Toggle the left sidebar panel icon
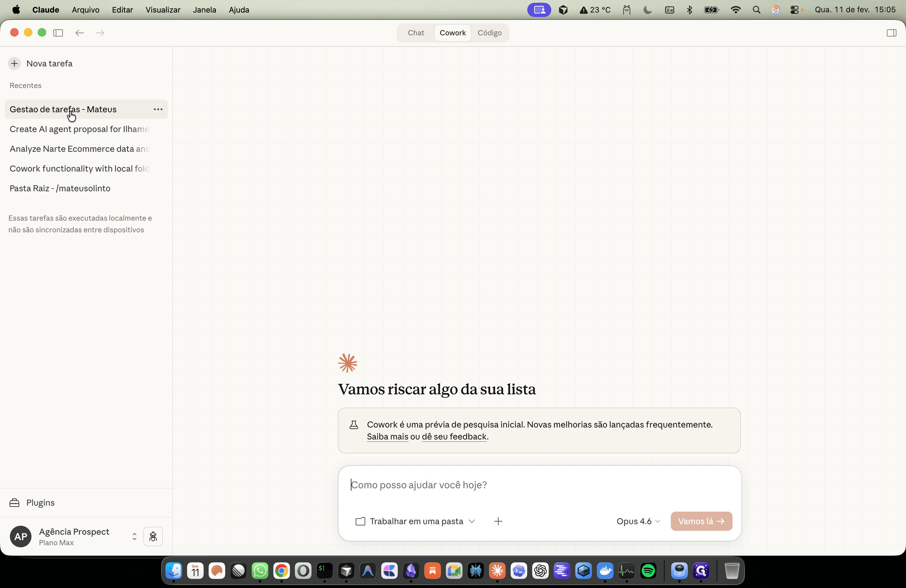This screenshot has width=906, height=588. (x=58, y=33)
